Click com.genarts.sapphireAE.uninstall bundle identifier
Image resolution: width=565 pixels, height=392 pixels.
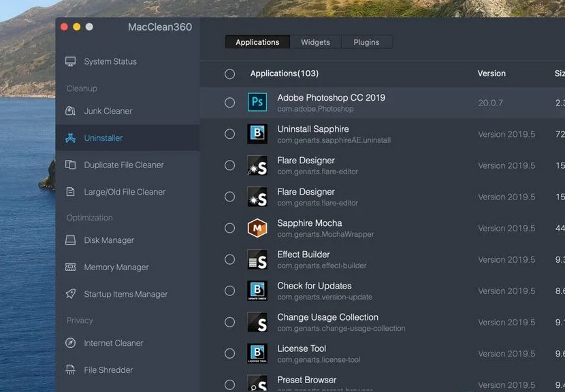(x=334, y=140)
